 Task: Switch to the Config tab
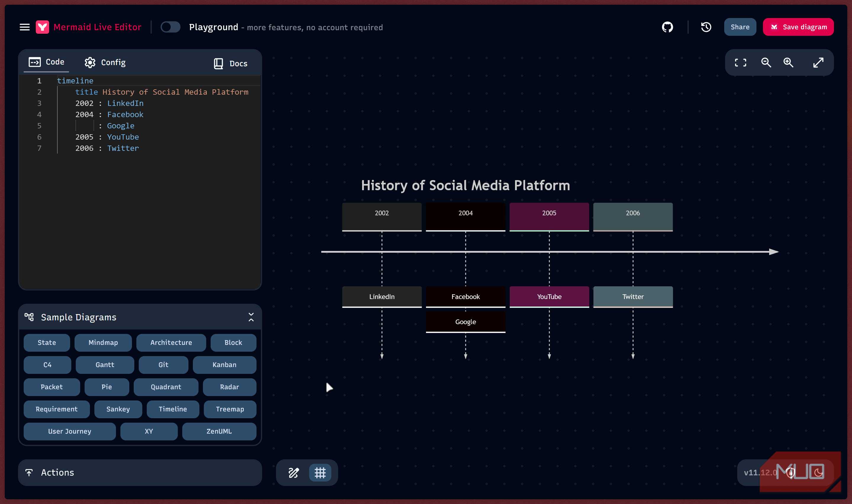[x=105, y=62]
